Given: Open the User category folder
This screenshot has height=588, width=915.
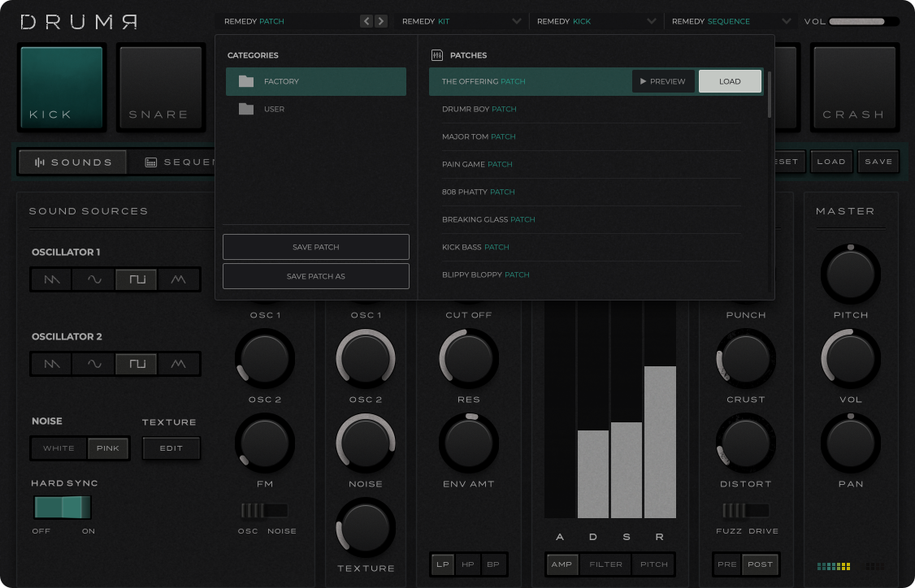Looking at the screenshot, I should tap(315, 109).
